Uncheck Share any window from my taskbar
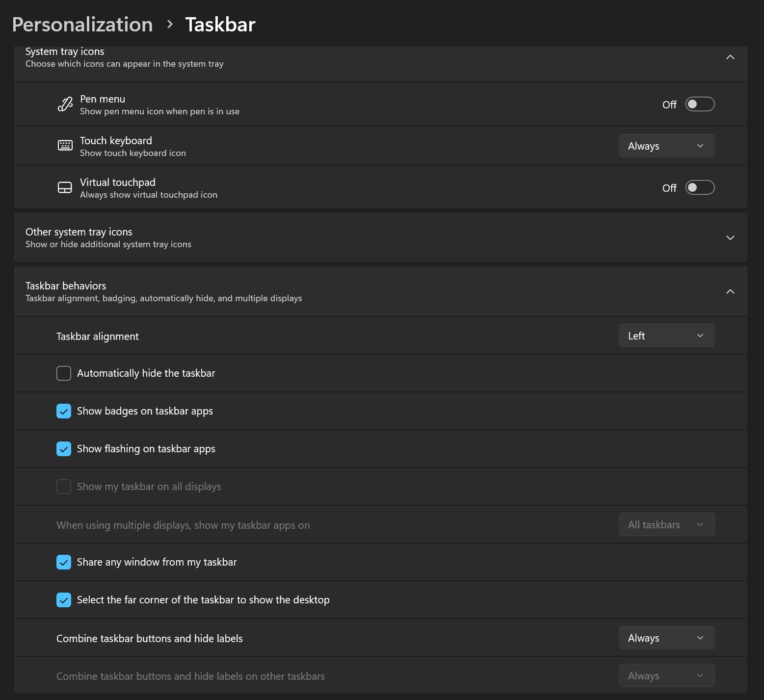 point(64,562)
